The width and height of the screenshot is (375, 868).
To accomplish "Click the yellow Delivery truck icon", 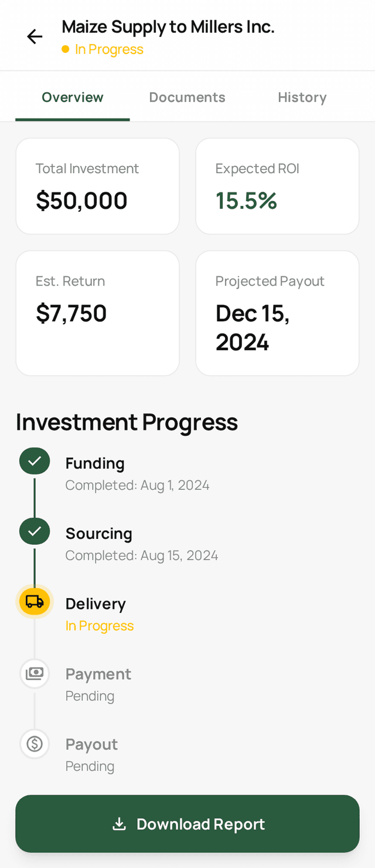I will (35, 602).
